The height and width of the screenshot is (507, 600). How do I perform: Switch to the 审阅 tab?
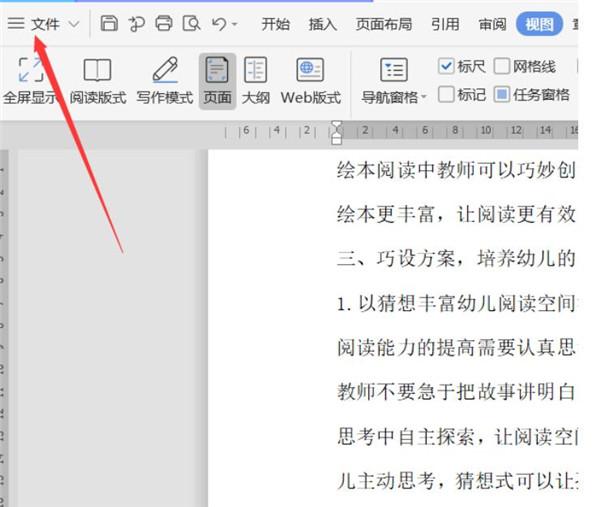click(x=492, y=24)
